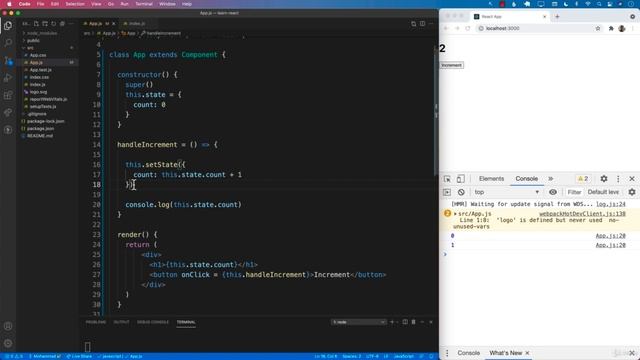Viewport: 640px width, 360px height.
Task: Create a new file in Explorer toolbar
Action: tap(36, 24)
